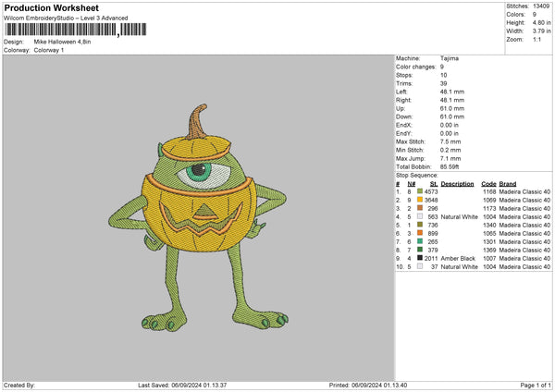Click the 'Description' column header
The image size is (555, 392).
(x=457, y=184)
